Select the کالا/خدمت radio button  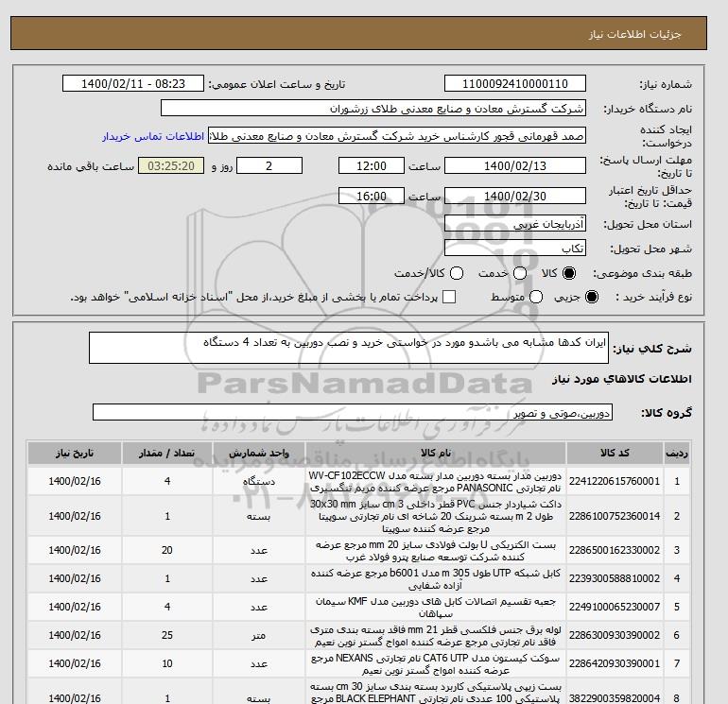[x=457, y=273]
